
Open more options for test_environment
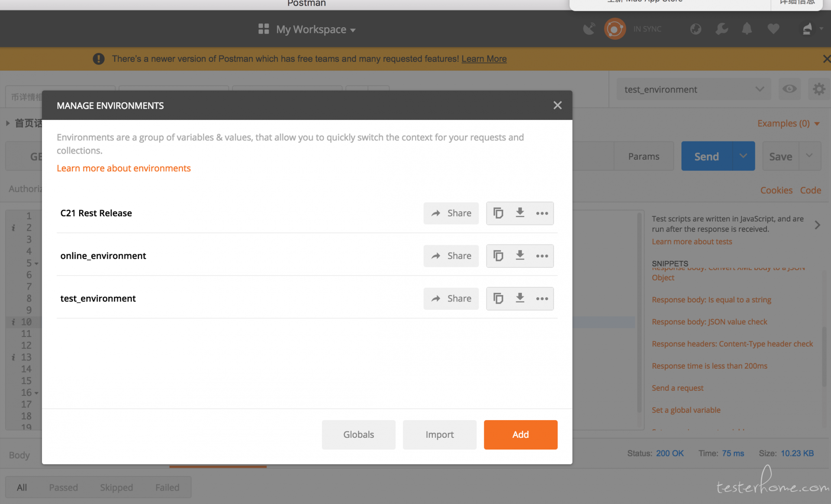[x=542, y=299]
